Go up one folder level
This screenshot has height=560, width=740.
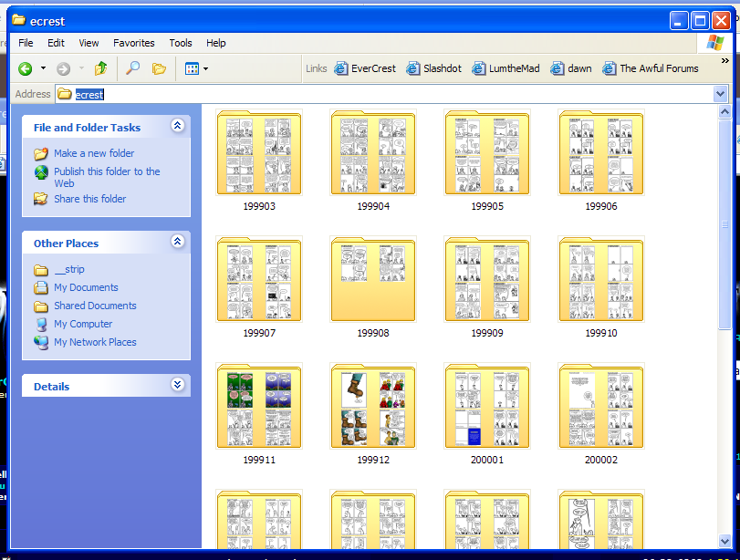point(100,68)
